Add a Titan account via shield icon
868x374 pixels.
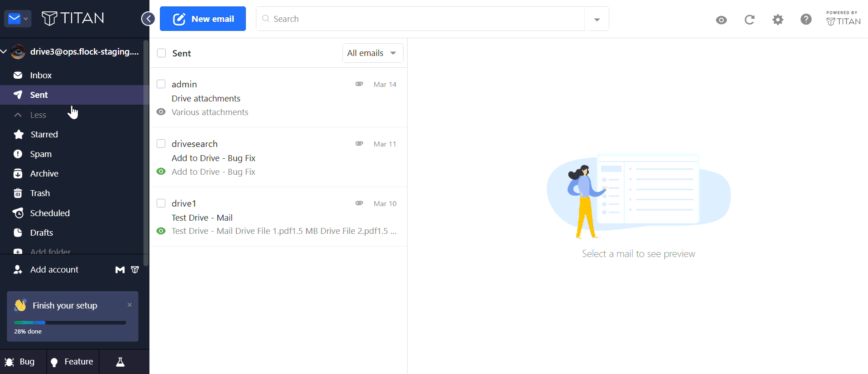tap(135, 270)
